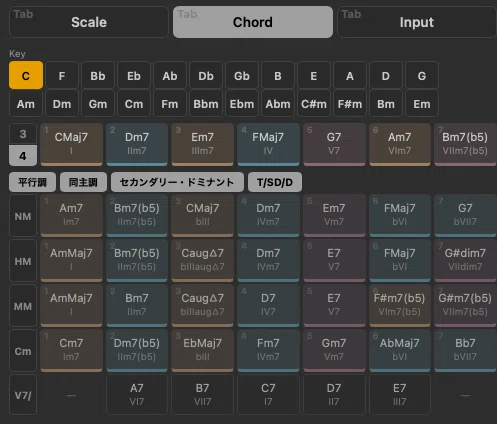Click the A7 VI7 secondary dominant pad

pos(137,395)
